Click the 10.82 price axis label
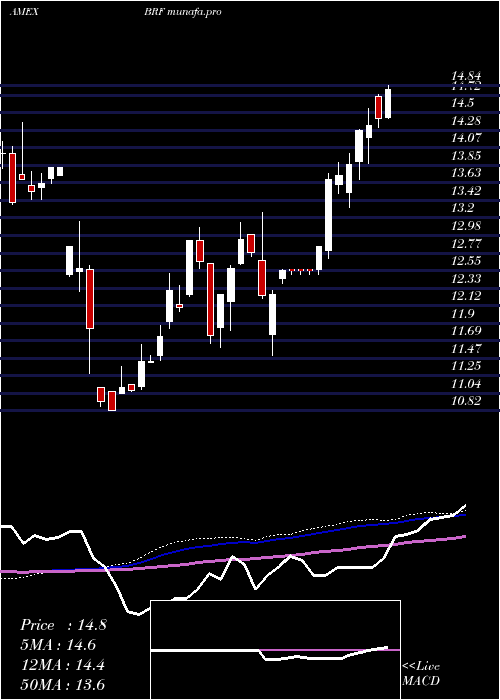Screen dimensions: 500x700 point(467,401)
